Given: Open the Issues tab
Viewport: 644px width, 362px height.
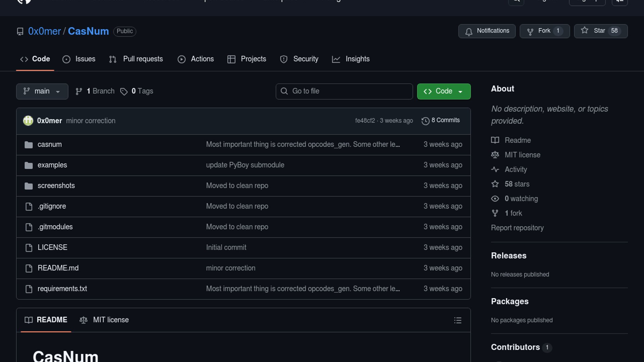Looking at the screenshot, I should coord(79,59).
